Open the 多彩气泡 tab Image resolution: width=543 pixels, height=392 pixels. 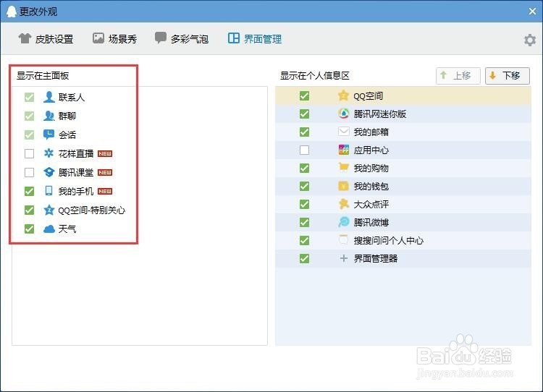pos(182,39)
